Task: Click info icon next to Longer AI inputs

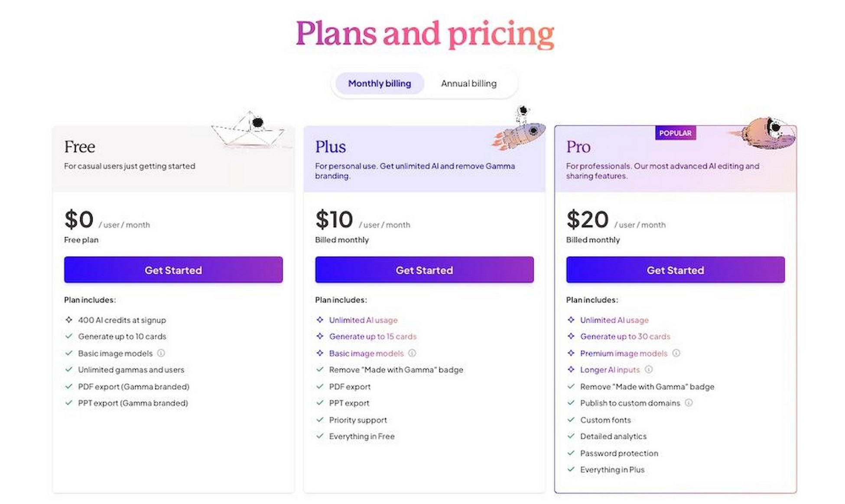Action: pyautogui.click(x=649, y=369)
